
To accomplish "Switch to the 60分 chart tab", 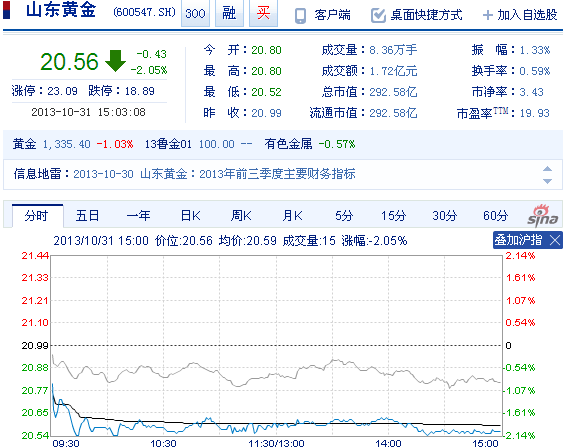I will point(495,216).
